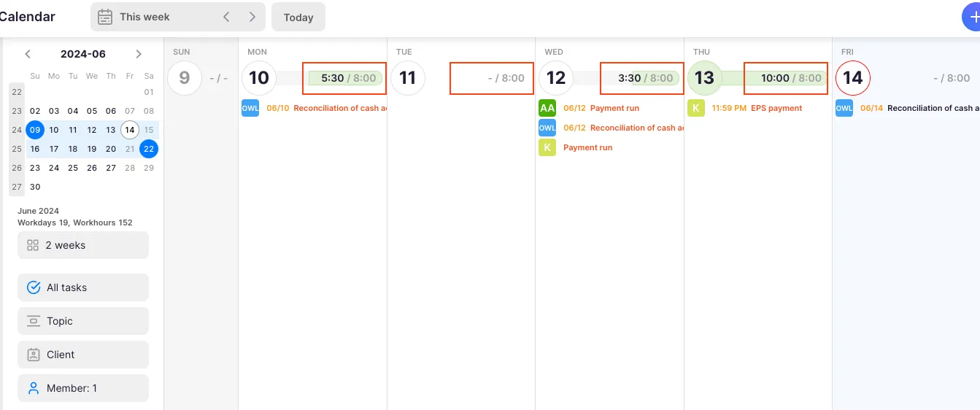This screenshot has height=410, width=980.
Task: Open the EPS payment task
Action: (776, 108)
